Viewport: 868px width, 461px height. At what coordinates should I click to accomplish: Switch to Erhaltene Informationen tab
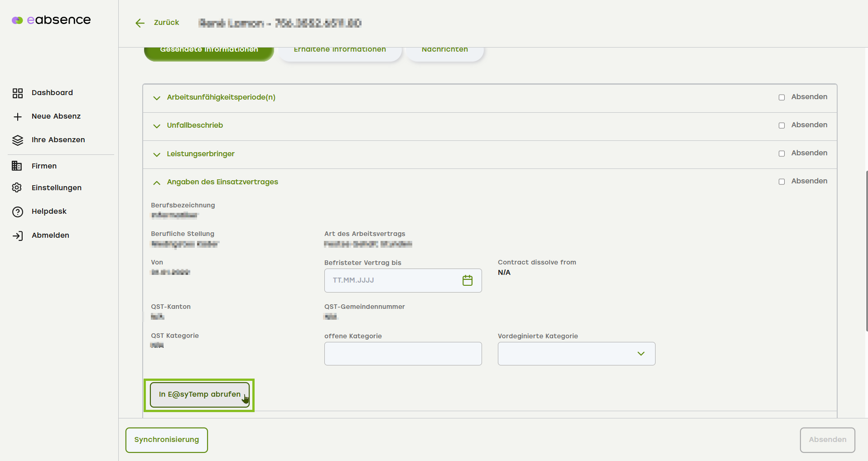[x=340, y=51]
